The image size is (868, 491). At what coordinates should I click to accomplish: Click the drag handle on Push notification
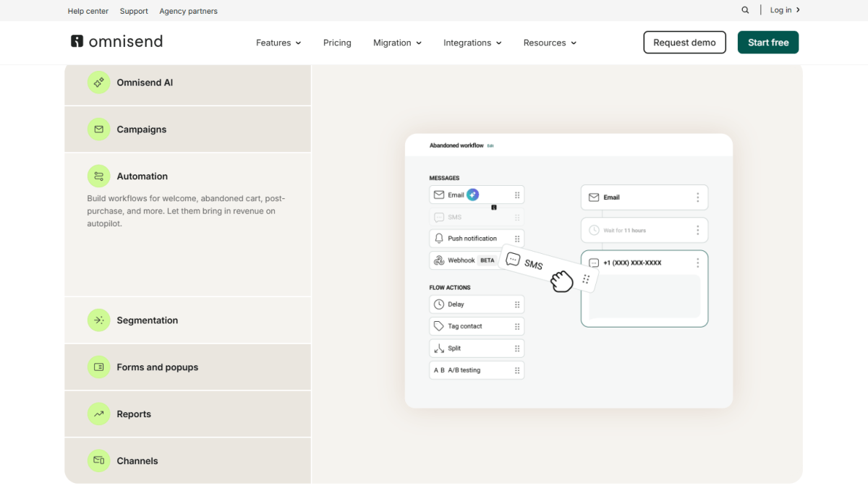pyautogui.click(x=517, y=239)
